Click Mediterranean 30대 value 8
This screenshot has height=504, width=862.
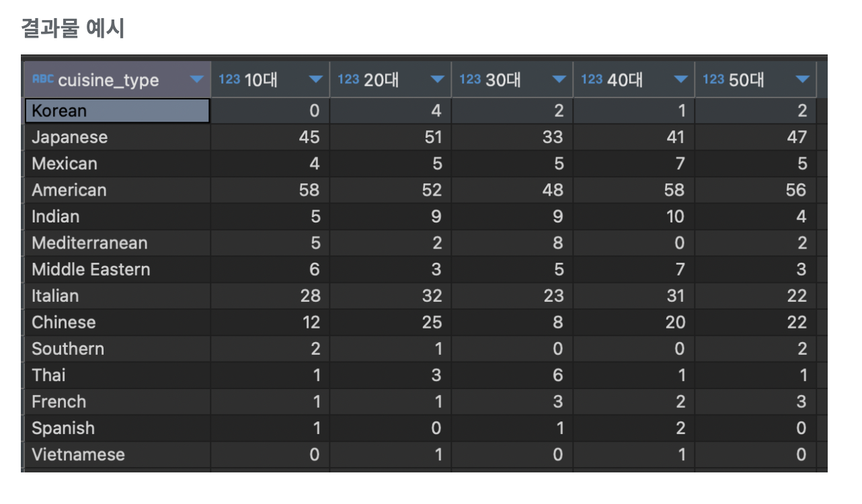pyautogui.click(x=558, y=243)
